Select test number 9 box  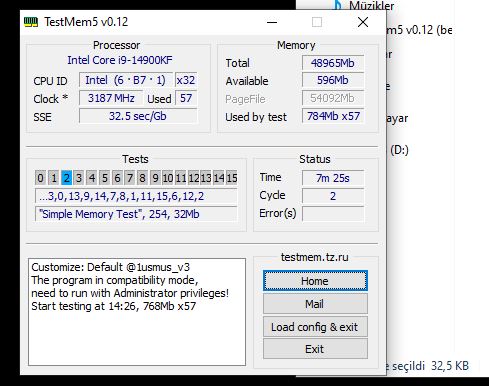[x=155, y=178]
